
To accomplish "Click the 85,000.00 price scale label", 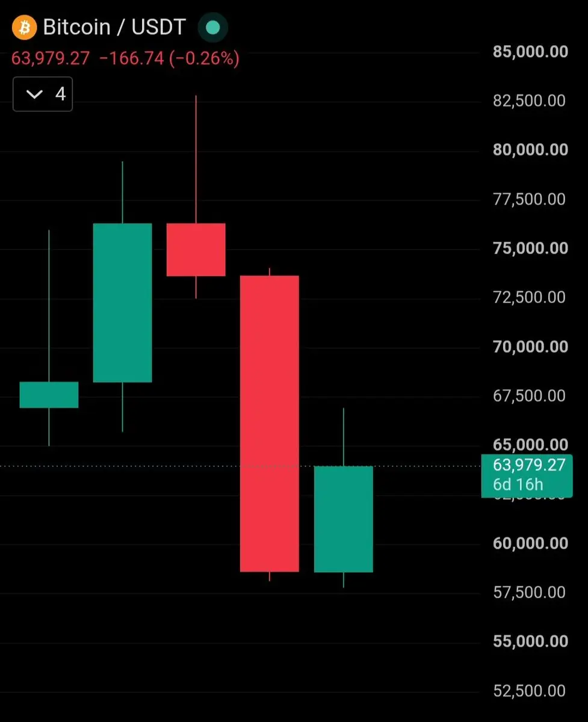I will tap(530, 52).
